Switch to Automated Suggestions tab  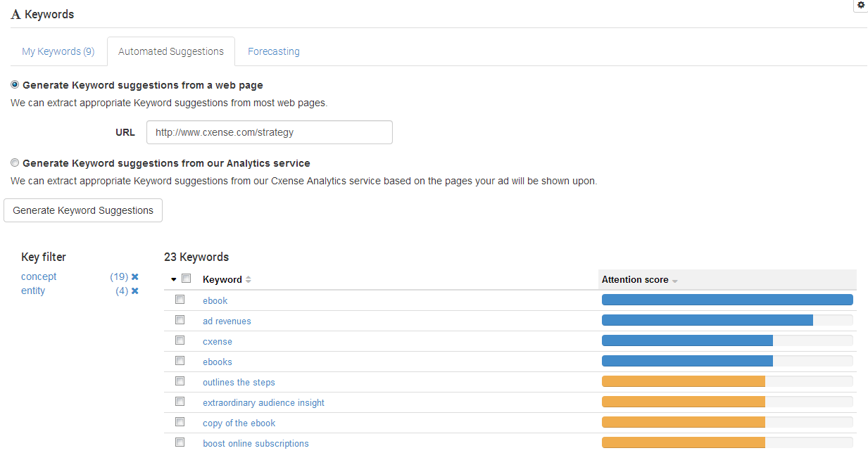pyautogui.click(x=171, y=51)
